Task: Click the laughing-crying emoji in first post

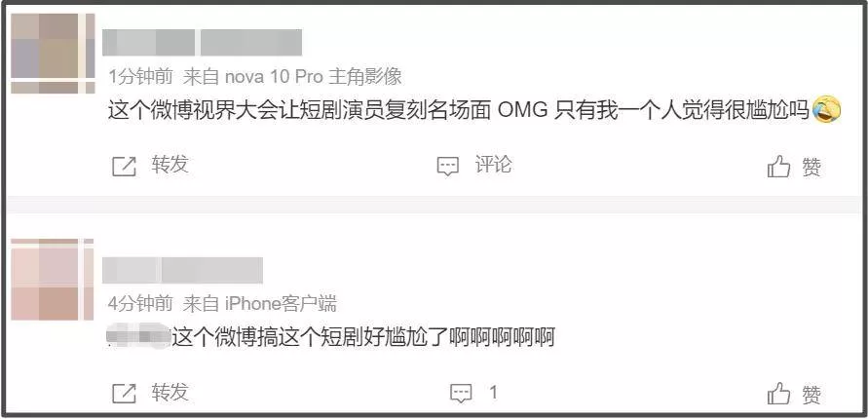Action: click(x=826, y=110)
